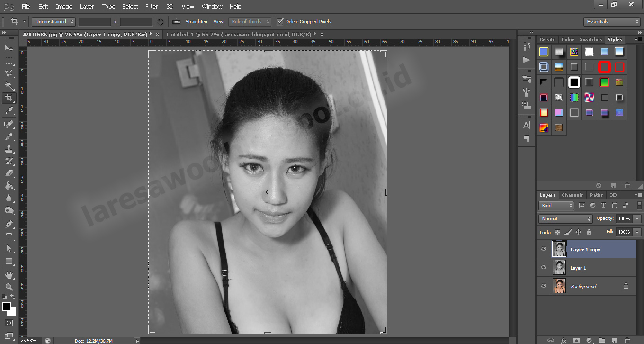The image size is (644, 344).
Task: Select the Path Selection tool
Action: (9, 248)
